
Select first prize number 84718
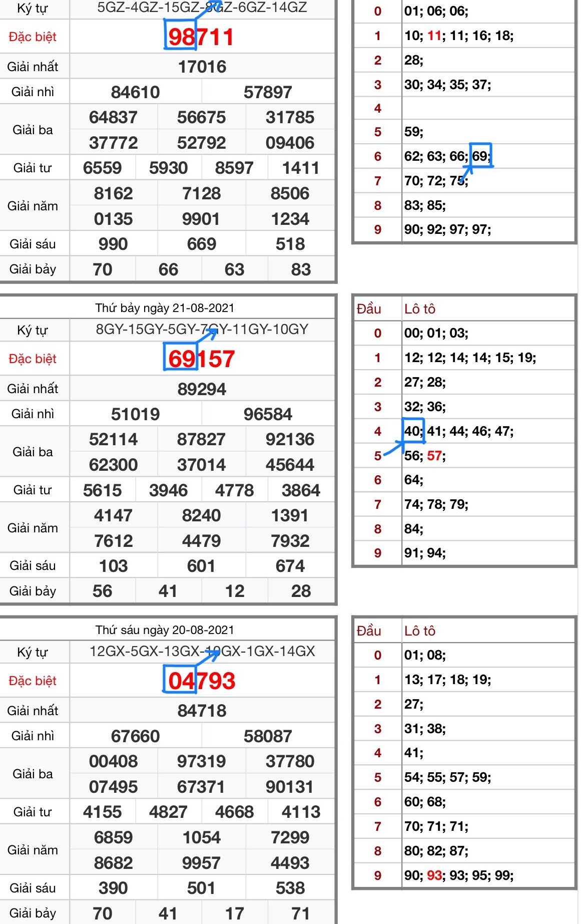(202, 711)
